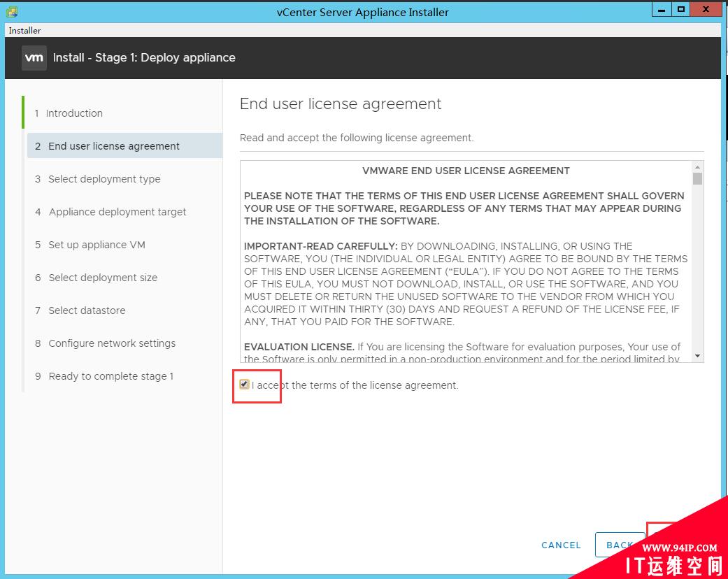Click the license agreement scrollbar thumb
The width and height of the screenshot is (728, 579).
pyautogui.click(x=697, y=179)
